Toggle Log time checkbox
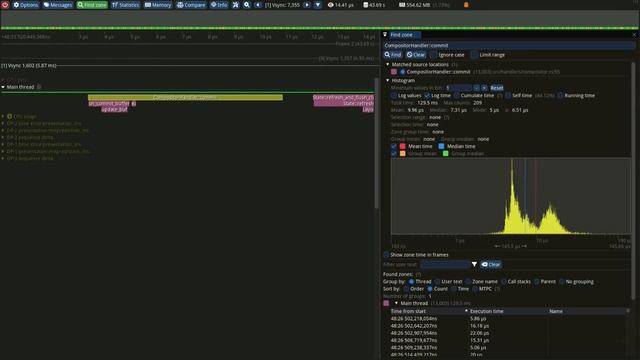The image size is (640, 360). pyautogui.click(x=427, y=96)
